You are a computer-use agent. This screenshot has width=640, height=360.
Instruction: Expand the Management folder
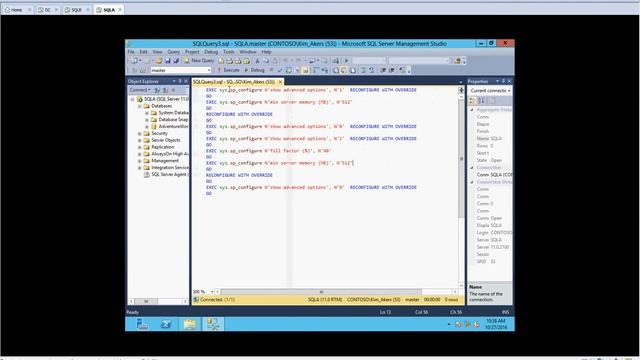tap(140, 161)
